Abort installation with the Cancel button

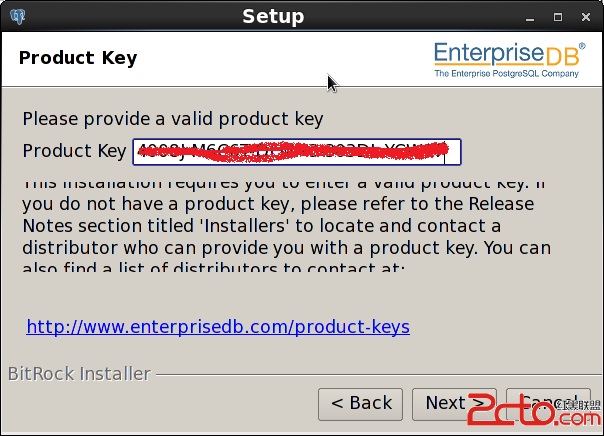[548, 404]
